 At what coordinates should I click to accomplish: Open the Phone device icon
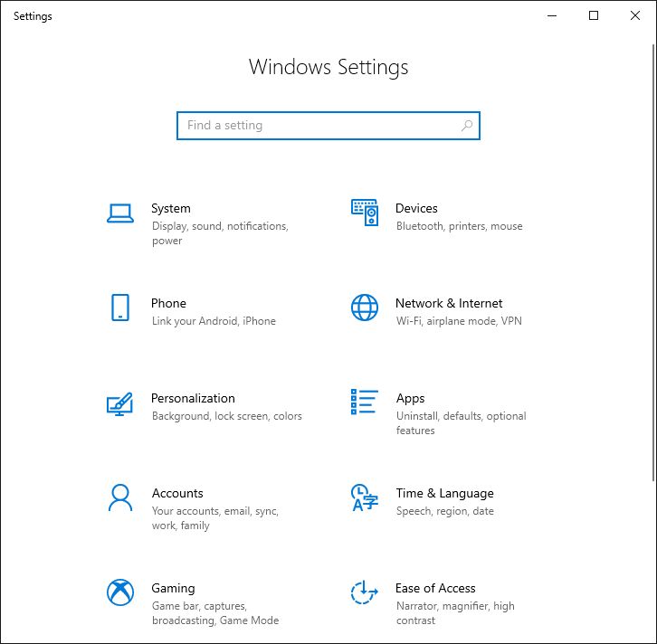(120, 308)
